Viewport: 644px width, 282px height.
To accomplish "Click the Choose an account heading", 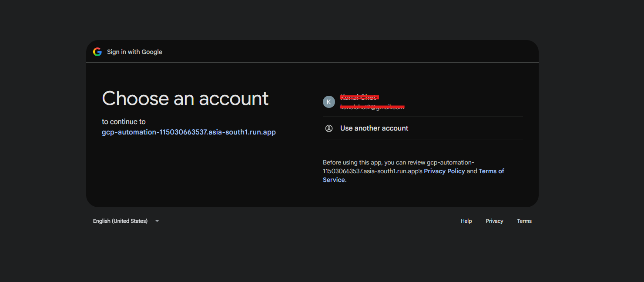I will [x=185, y=98].
